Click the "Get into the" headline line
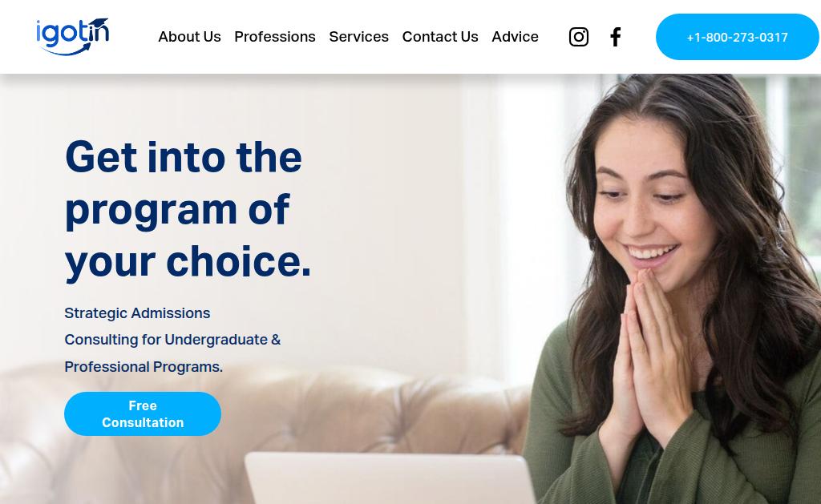 click(184, 157)
